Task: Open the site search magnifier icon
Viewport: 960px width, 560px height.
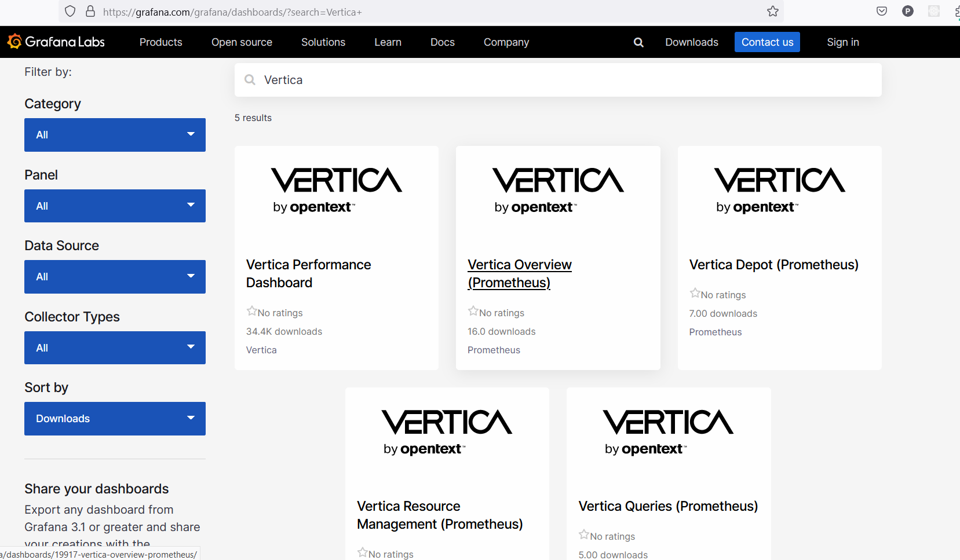Action: point(638,42)
